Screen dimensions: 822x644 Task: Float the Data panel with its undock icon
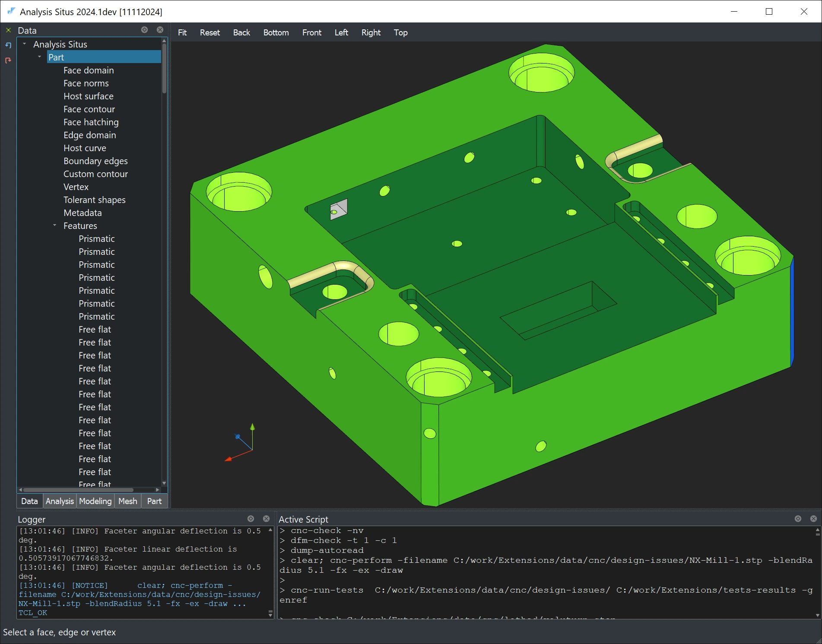pyautogui.click(x=145, y=30)
